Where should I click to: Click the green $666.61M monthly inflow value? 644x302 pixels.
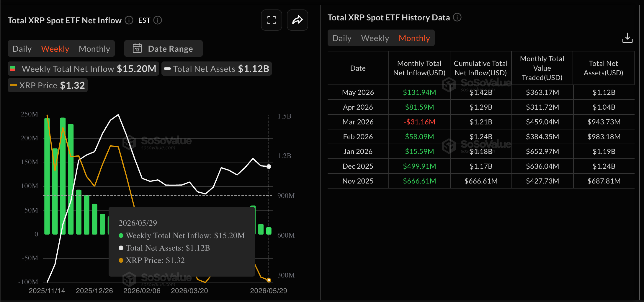419,181
